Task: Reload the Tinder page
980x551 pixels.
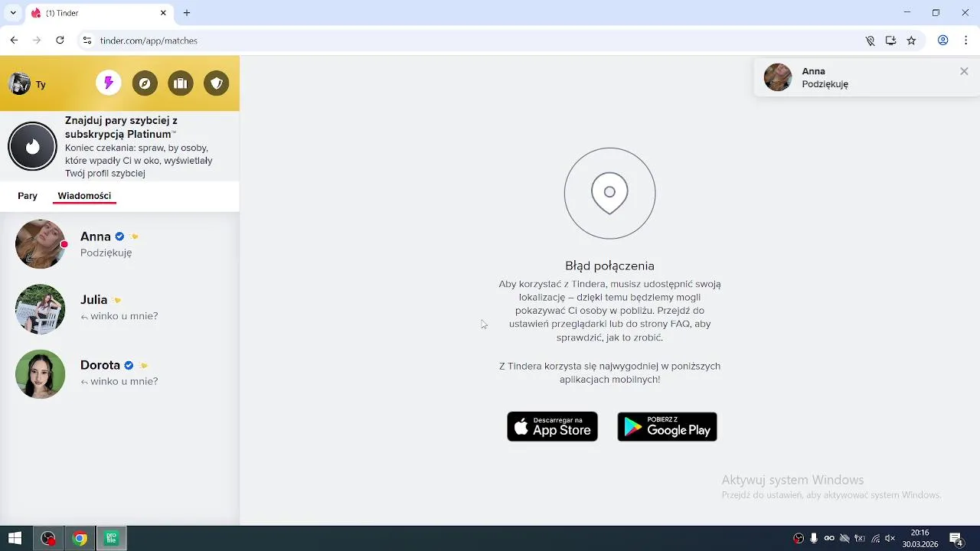Action: pos(60,41)
